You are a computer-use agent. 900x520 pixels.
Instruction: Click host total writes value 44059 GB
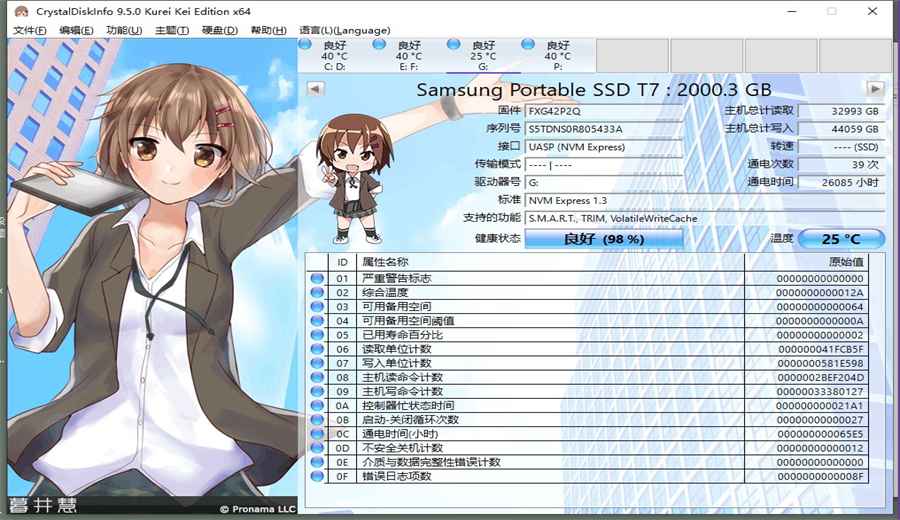[x=841, y=129]
